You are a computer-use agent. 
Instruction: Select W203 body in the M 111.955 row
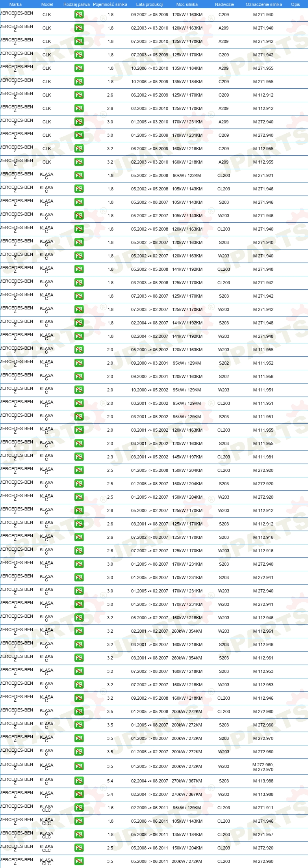pyautogui.click(x=224, y=350)
